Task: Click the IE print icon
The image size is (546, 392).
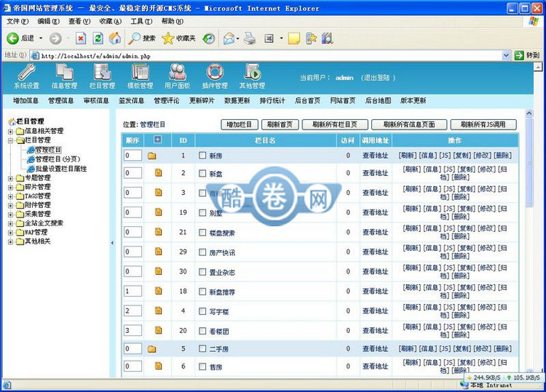Action: click(250, 39)
